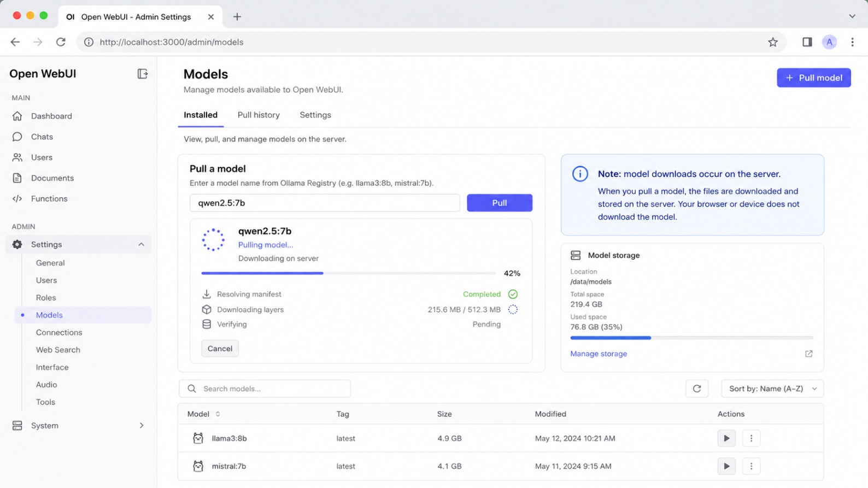The height and width of the screenshot is (488, 868).
Task: Click the llama3:8b model icon
Action: click(x=198, y=438)
